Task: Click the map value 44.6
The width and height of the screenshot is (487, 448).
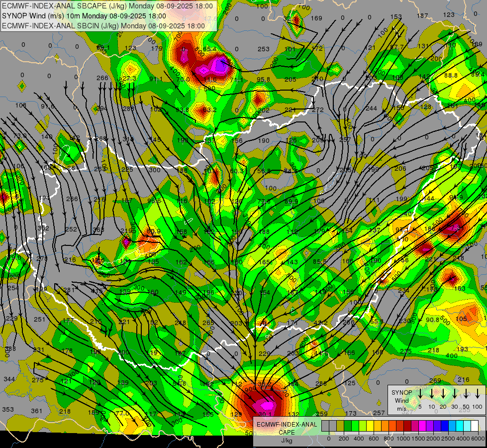Action: [x=321, y=353]
